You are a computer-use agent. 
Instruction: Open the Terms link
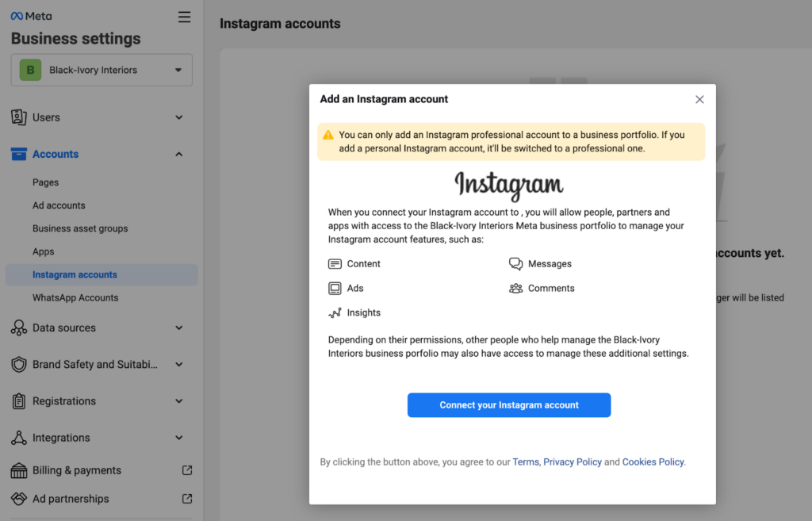pos(526,462)
